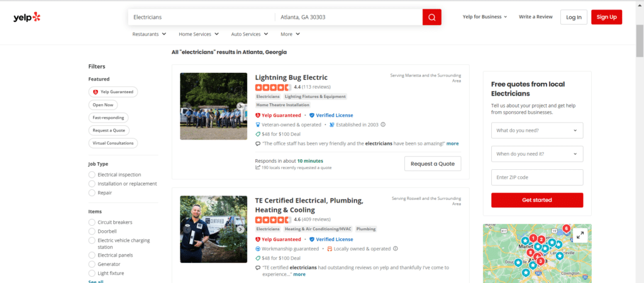Click next photo arrow on Lightning Bug Electric
Screen dimensions: 644x283
coord(240,106)
